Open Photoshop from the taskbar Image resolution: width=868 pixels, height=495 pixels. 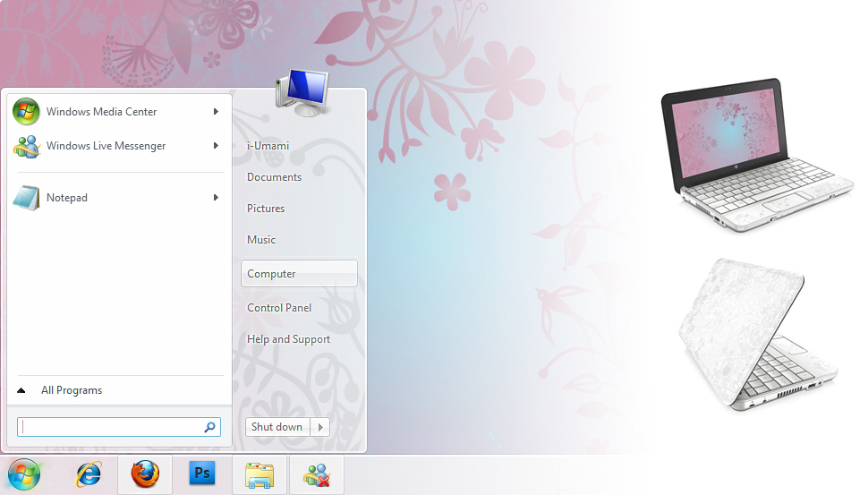click(x=202, y=474)
